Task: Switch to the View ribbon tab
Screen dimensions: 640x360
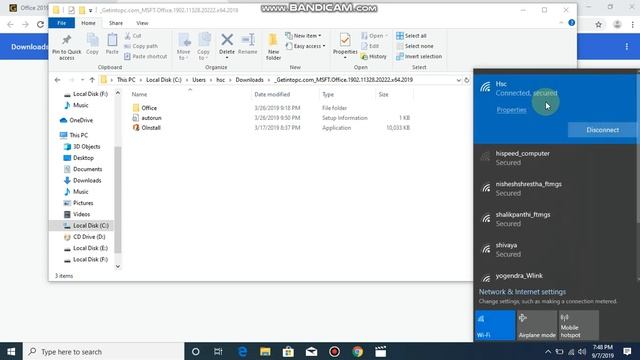Action: [x=142, y=23]
